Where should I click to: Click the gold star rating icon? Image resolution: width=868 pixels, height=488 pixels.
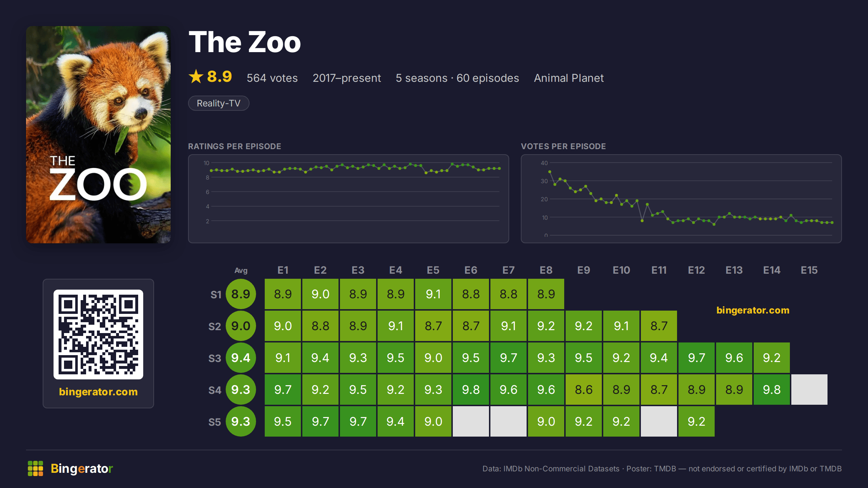coord(196,77)
